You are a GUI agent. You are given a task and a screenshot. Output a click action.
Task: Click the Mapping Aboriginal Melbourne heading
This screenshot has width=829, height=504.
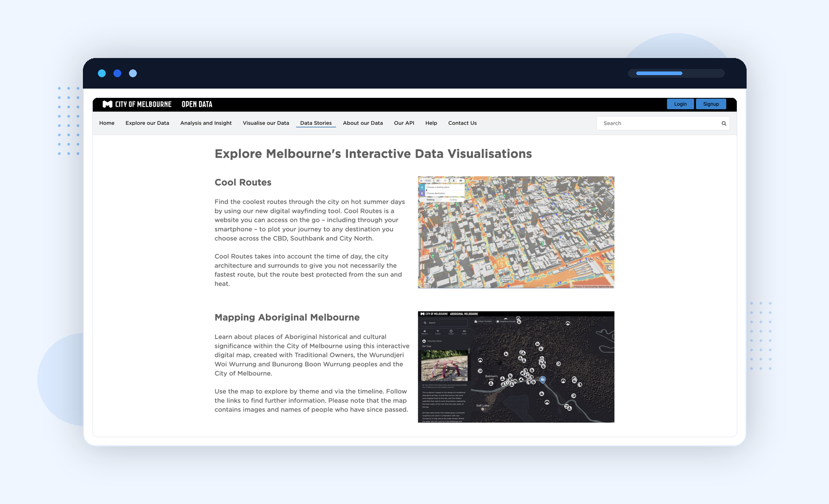pos(287,318)
